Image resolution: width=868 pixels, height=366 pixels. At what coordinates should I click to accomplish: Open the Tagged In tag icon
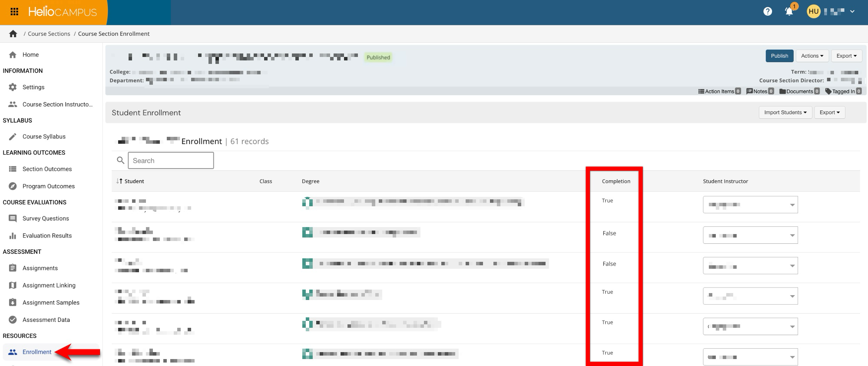coord(828,91)
